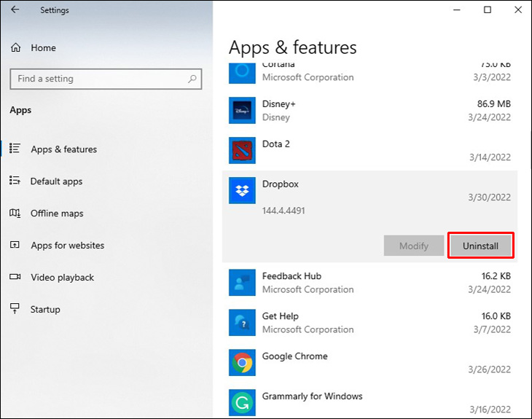This screenshot has width=532, height=419.
Task: Click the Dota 2 app icon
Action: click(242, 151)
